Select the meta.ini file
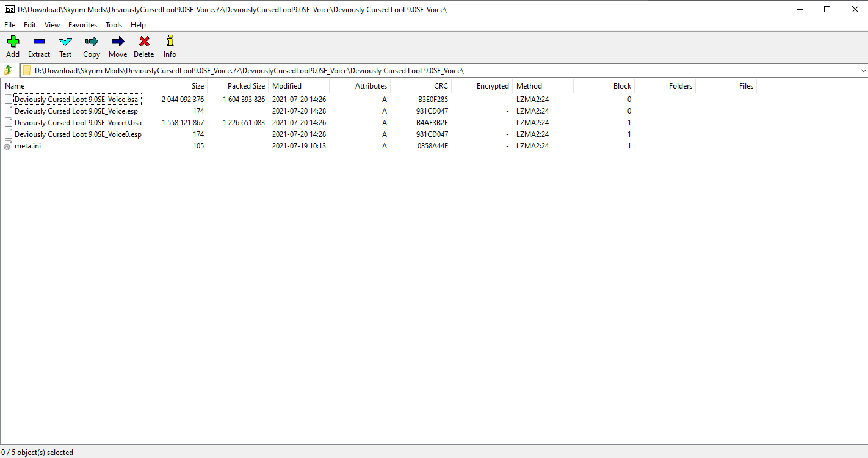Image resolution: width=868 pixels, height=458 pixels. click(28, 146)
